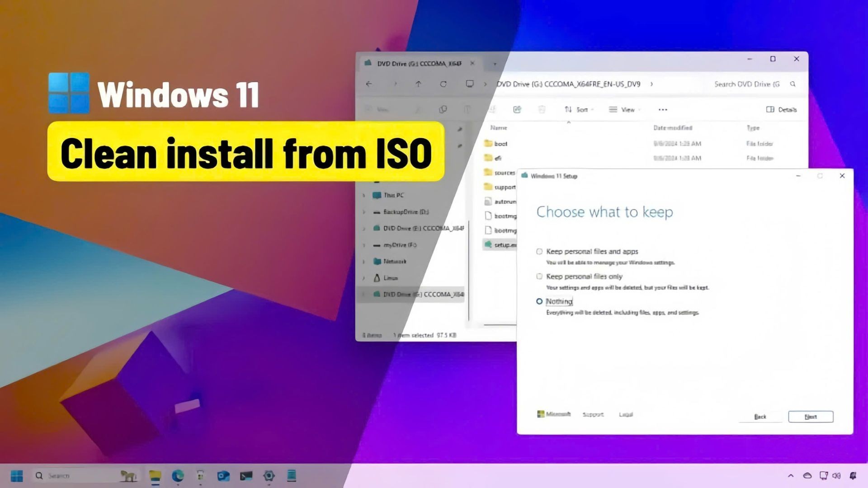Click the Next button in Setup
The height and width of the screenshot is (488, 868).
point(810,417)
